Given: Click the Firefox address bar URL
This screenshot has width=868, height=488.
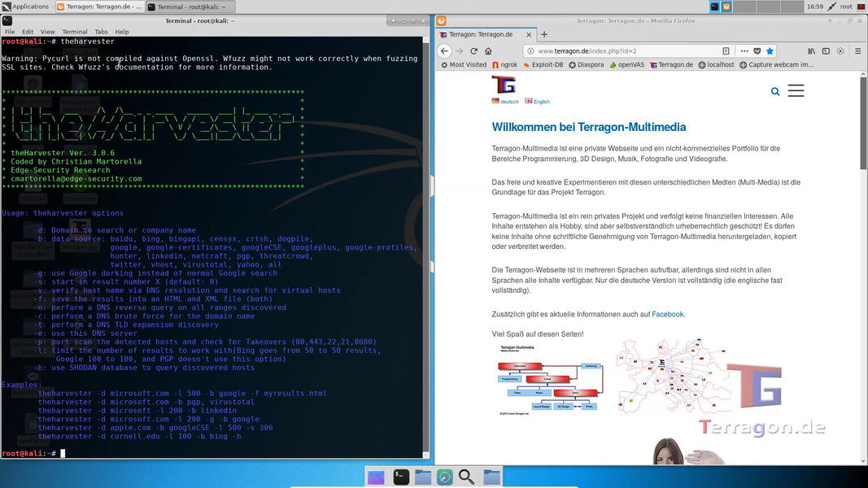Looking at the screenshot, I should pyautogui.click(x=587, y=51).
